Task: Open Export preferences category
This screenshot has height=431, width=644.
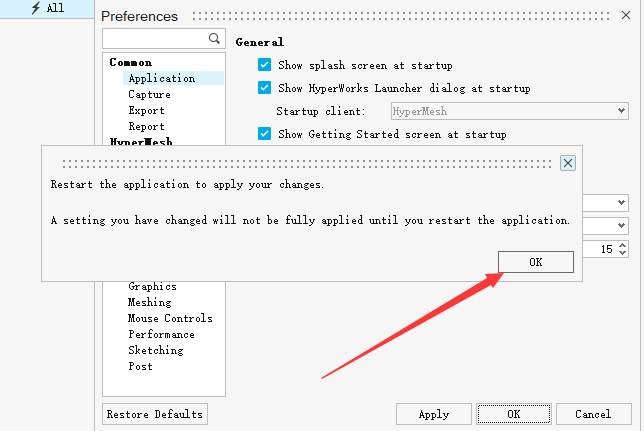Action: 146,110
